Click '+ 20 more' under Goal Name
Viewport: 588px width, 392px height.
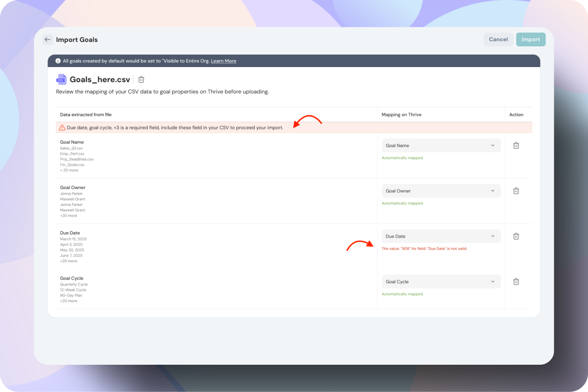pyautogui.click(x=69, y=170)
